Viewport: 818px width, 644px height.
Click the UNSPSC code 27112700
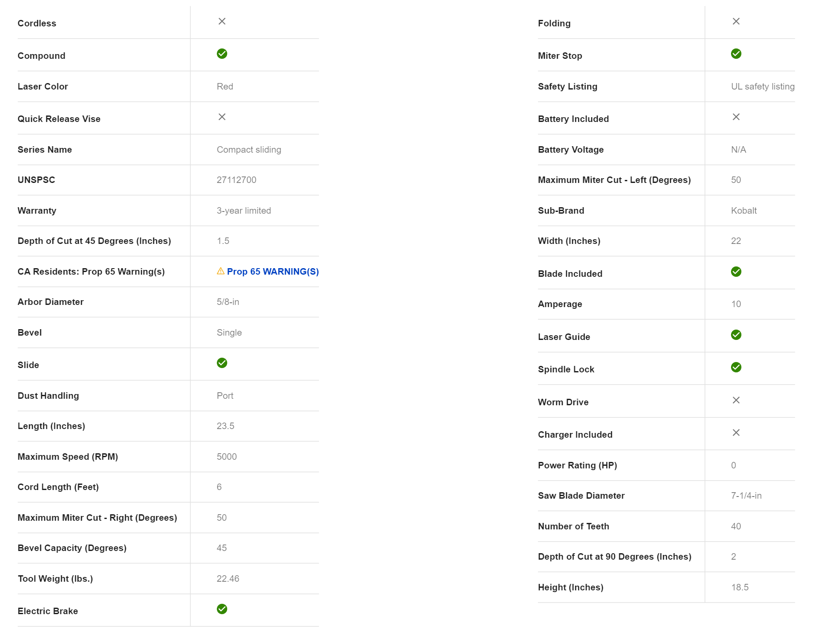(236, 180)
